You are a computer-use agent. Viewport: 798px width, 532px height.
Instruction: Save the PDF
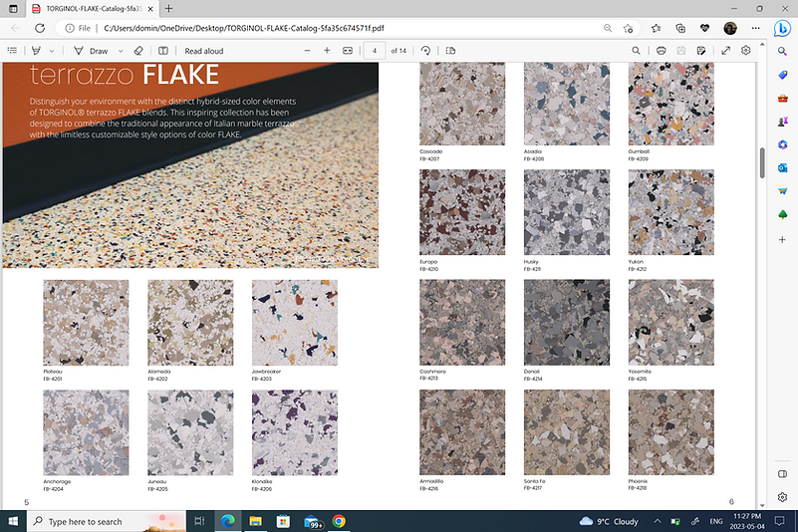[681, 51]
